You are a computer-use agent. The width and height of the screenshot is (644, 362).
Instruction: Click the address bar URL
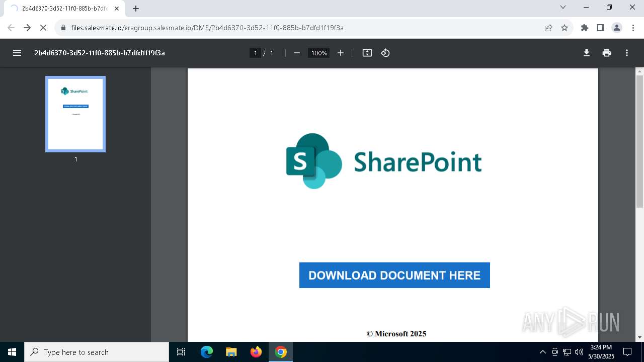(x=207, y=28)
